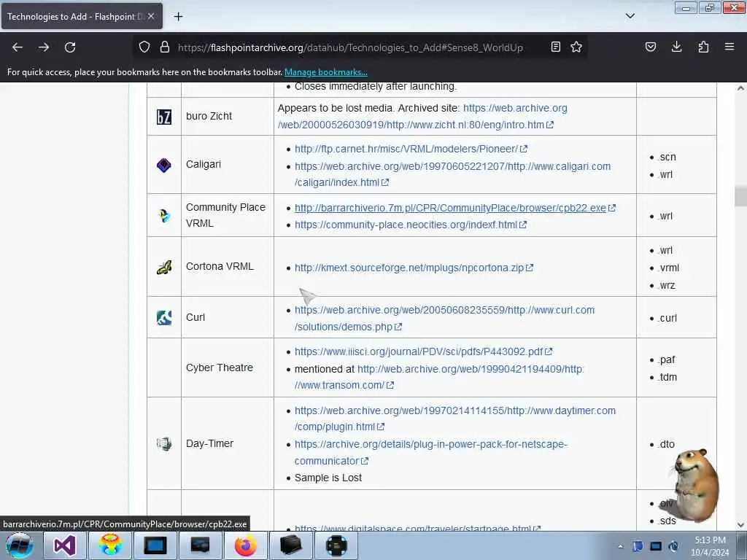Select the '.curl' extension text
Viewport: 747px width, 560px height.
pyautogui.click(x=667, y=318)
